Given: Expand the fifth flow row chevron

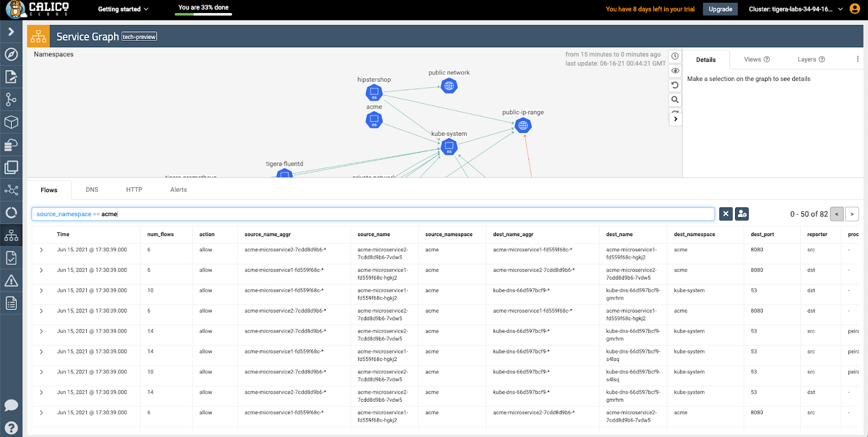Looking at the screenshot, I should pyautogui.click(x=41, y=331).
